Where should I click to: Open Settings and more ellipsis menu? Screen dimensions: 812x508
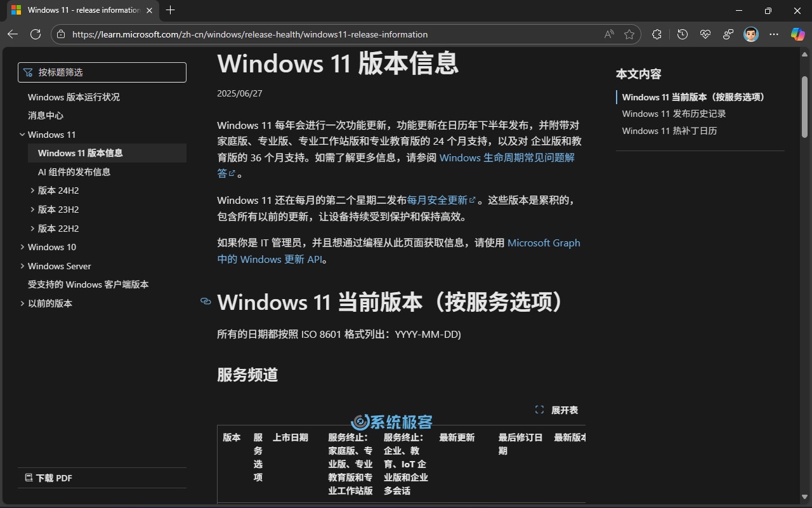tap(774, 34)
